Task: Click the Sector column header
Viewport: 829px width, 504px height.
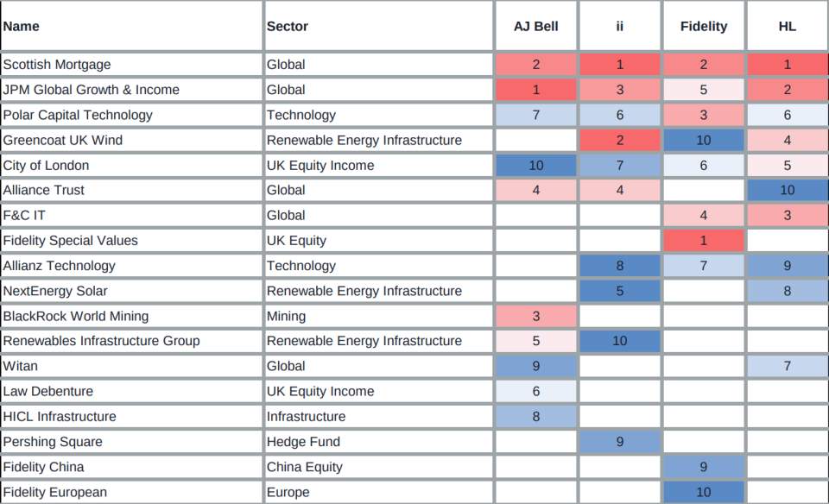Action: (x=288, y=27)
